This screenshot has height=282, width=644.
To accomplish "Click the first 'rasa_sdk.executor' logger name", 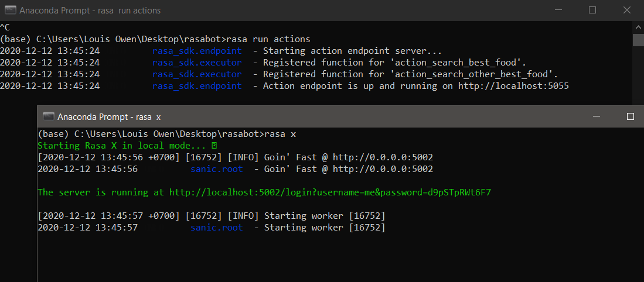I will tap(197, 63).
